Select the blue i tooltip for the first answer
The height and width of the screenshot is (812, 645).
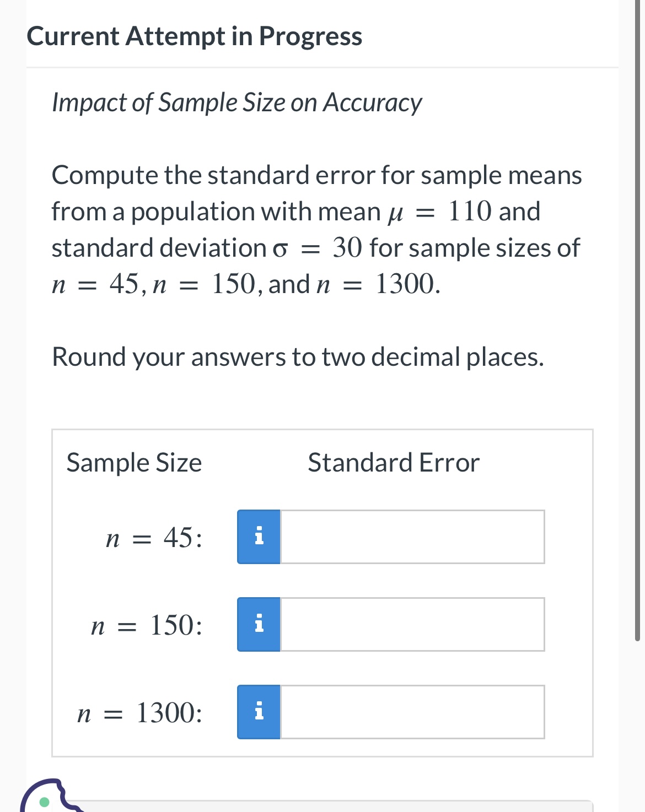point(258,537)
